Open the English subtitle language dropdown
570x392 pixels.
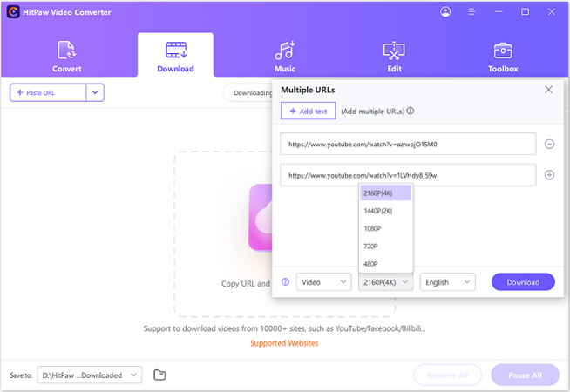[447, 282]
